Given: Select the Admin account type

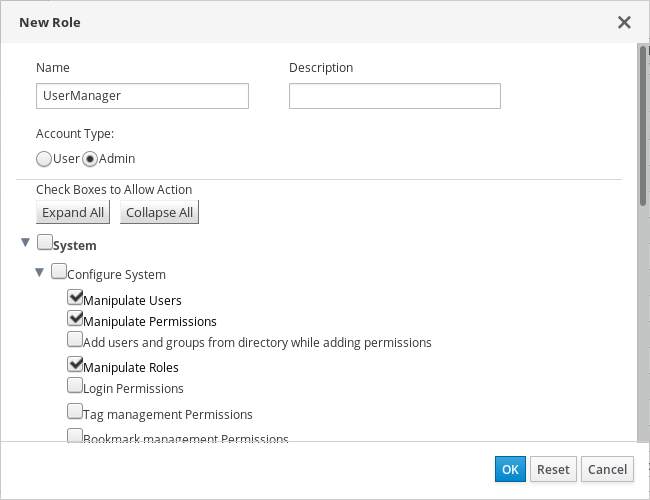Looking at the screenshot, I should tap(89, 159).
